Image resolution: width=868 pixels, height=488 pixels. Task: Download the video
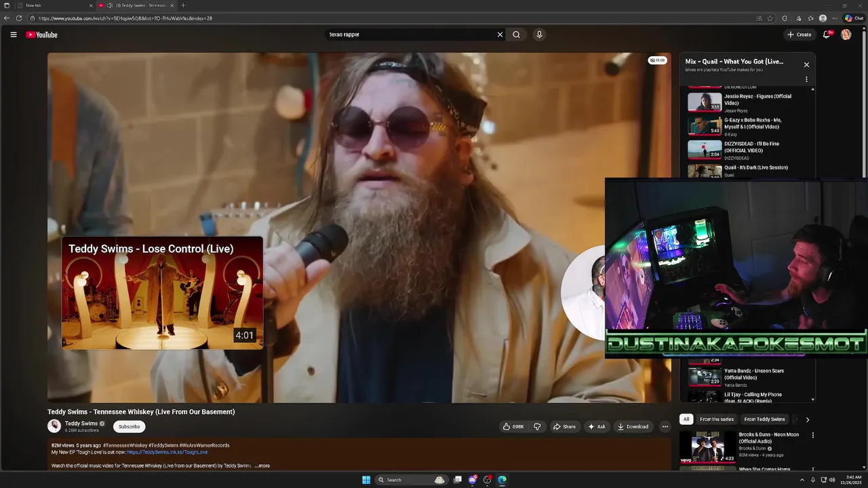(633, 426)
